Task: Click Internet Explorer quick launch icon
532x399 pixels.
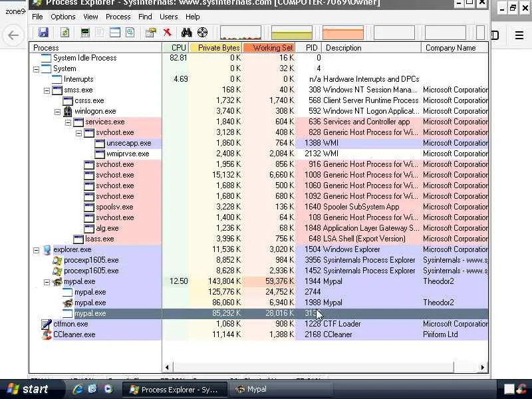Action: (x=78, y=389)
